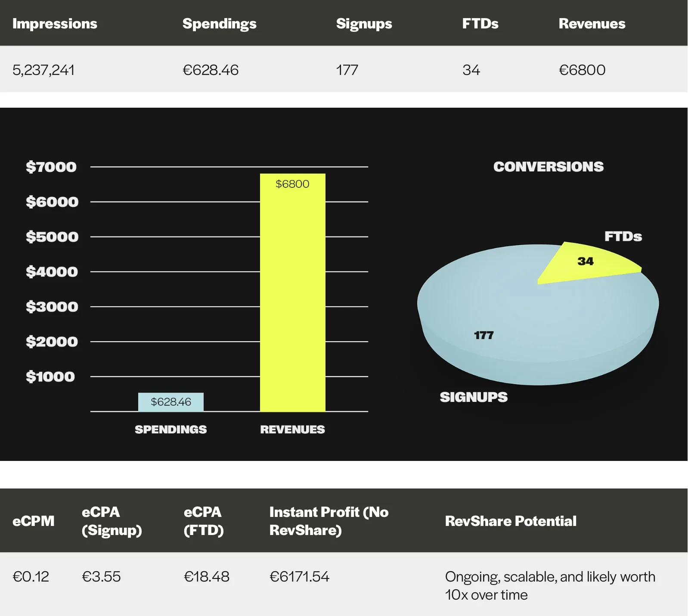The height and width of the screenshot is (616, 688).
Task: Click the €18.48 eCPA FTD value
Action: tap(207, 576)
